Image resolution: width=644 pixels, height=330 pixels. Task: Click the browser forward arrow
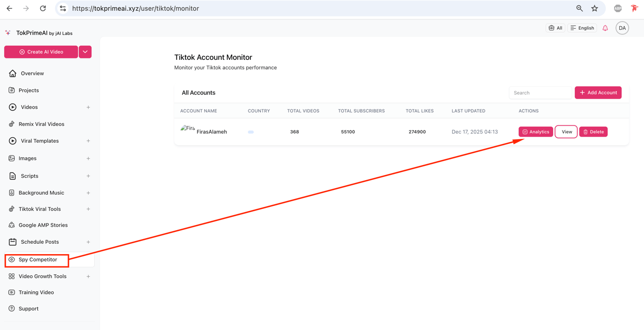coord(26,8)
